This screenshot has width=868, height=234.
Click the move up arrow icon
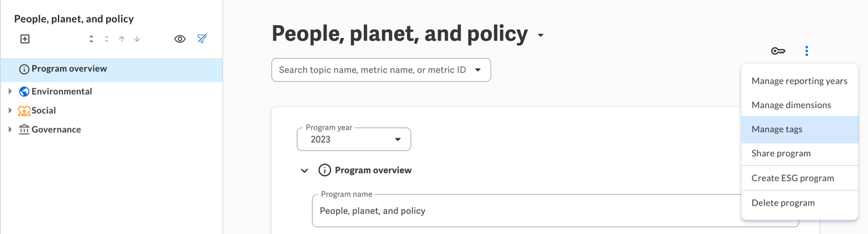click(x=122, y=39)
